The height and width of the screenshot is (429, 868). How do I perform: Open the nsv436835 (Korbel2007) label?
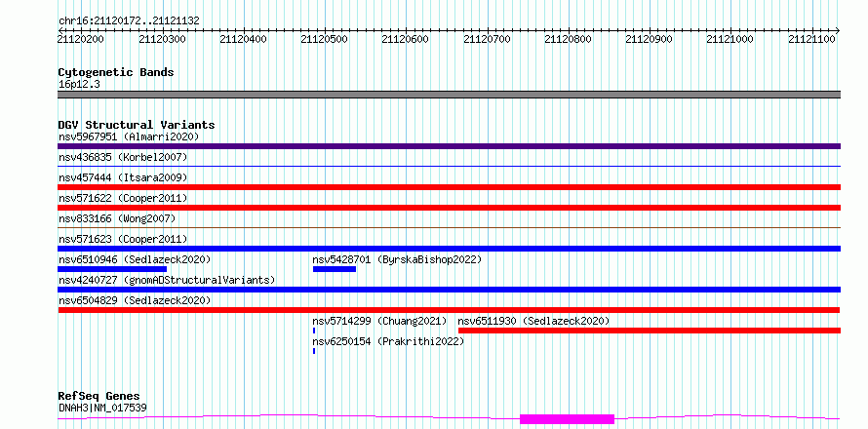click(x=123, y=157)
